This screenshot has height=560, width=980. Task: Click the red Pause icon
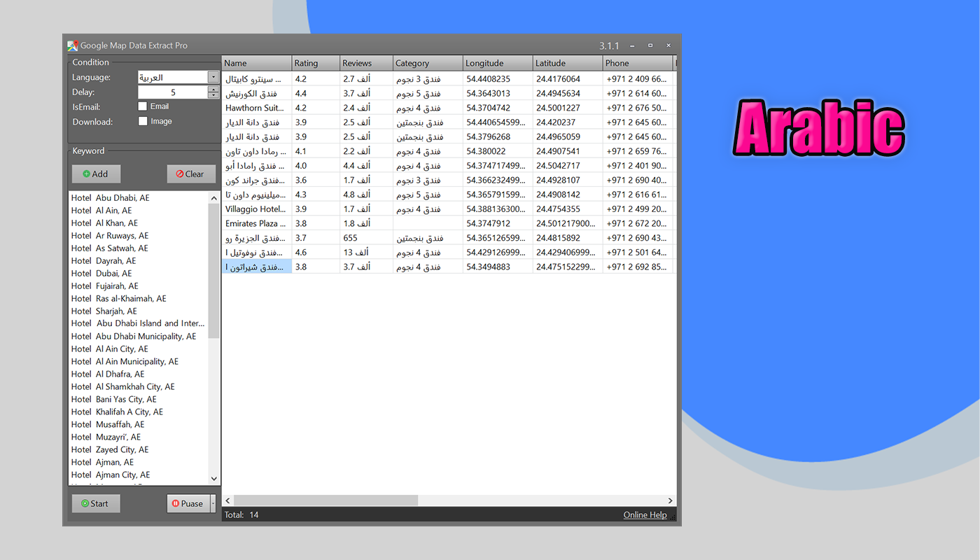pyautogui.click(x=176, y=503)
